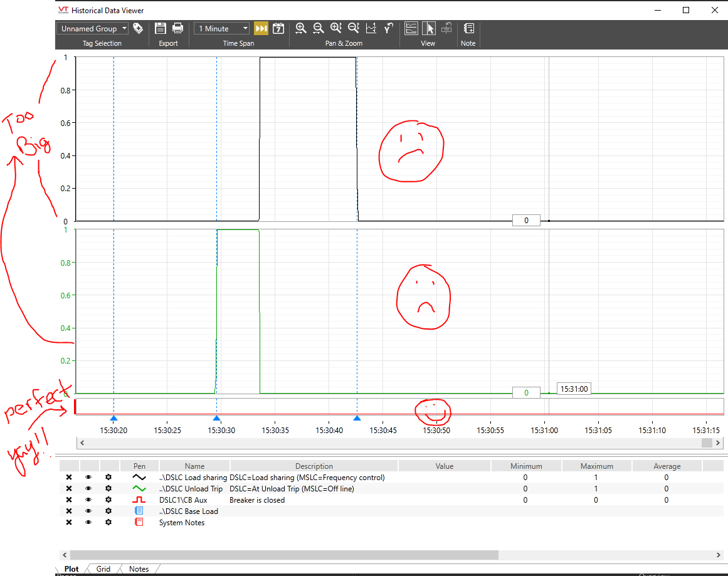This screenshot has width=728, height=576.
Task: Click the Maximum column header
Action: [x=596, y=466]
